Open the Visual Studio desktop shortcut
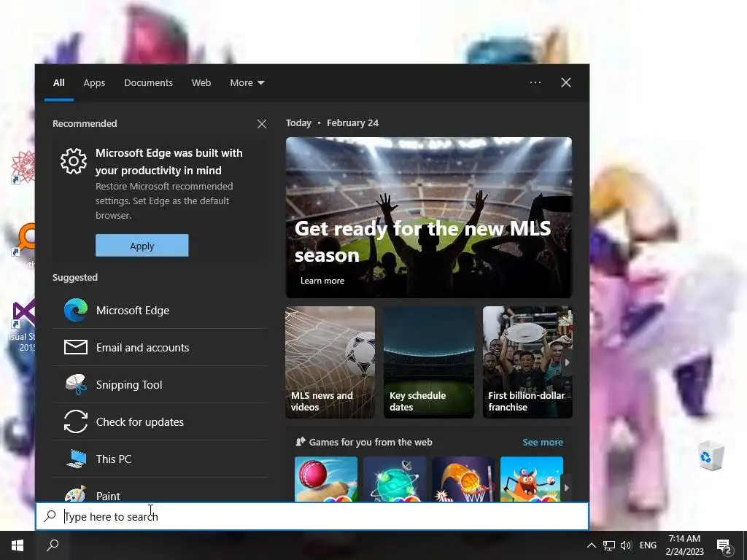This screenshot has height=560, width=747. [x=22, y=326]
